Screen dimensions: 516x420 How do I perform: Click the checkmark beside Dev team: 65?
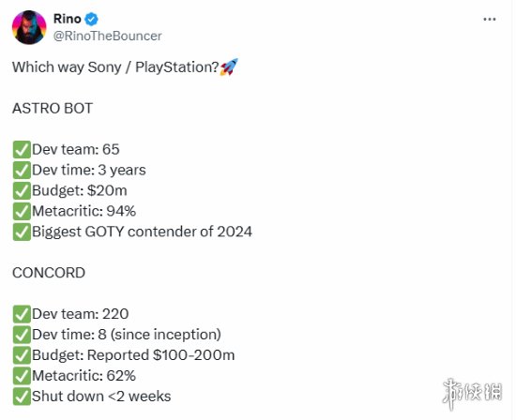pos(22,150)
